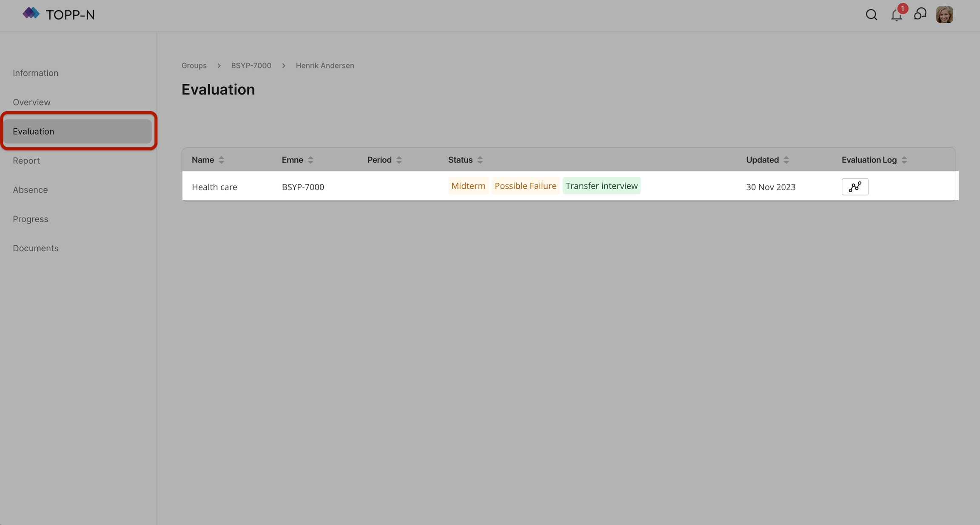Open Health care evaluation log graph icon
The image size is (980, 525).
(x=855, y=187)
